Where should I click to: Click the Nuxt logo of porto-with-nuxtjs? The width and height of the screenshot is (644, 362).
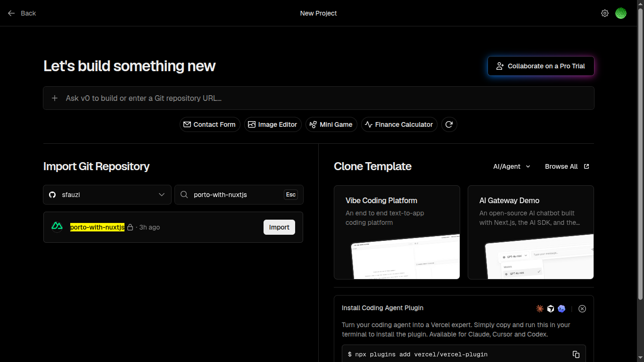57,227
